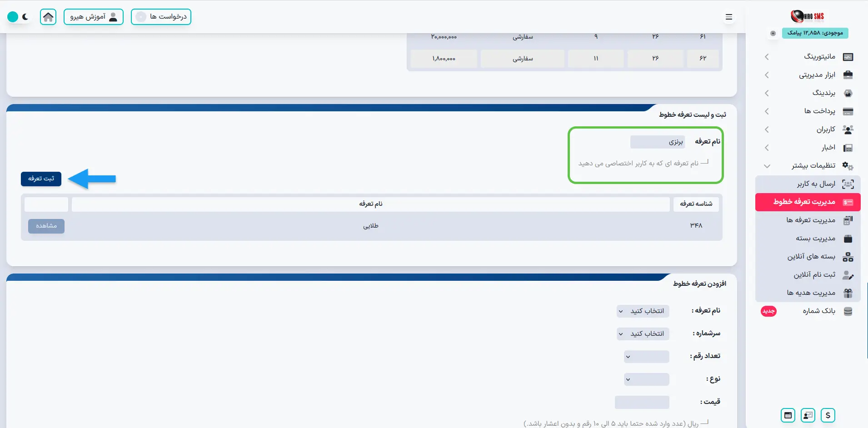
Task: Click مشاهده button for طلایی tariff
Action: tap(46, 226)
